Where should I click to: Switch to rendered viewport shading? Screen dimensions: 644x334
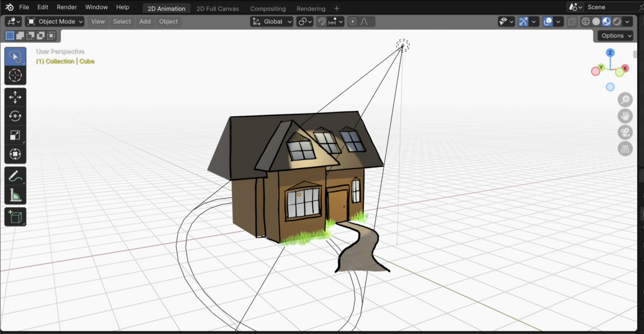click(616, 21)
